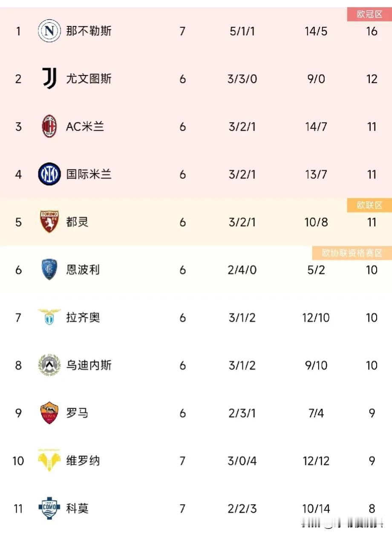Click the Juventus club logo
The width and height of the screenshot is (392, 537).
point(49,79)
